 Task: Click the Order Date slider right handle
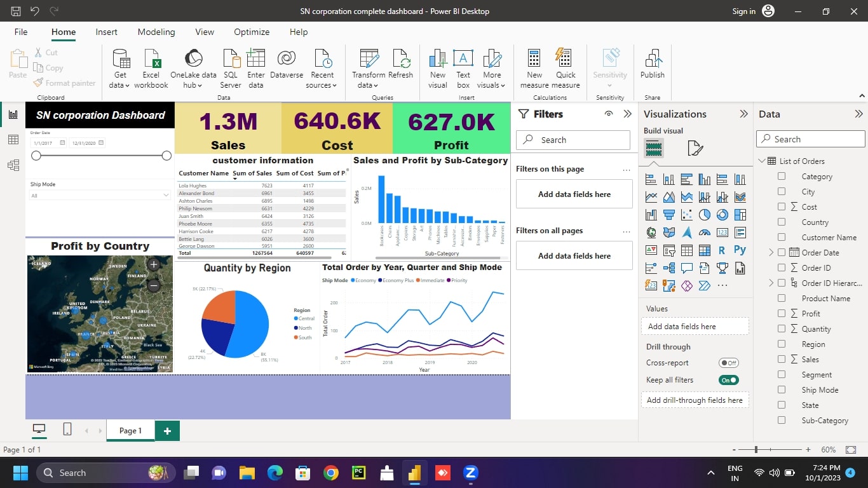point(166,156)
